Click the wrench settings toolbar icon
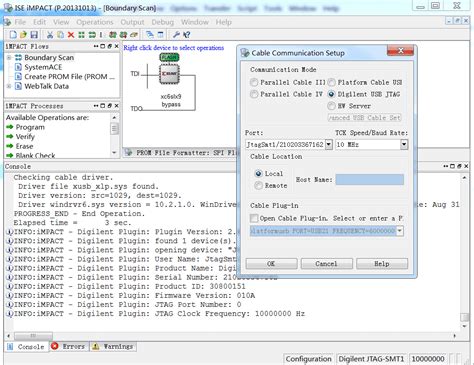The width and height of the screenshot is (474, 365). click(x=176, y=34)
